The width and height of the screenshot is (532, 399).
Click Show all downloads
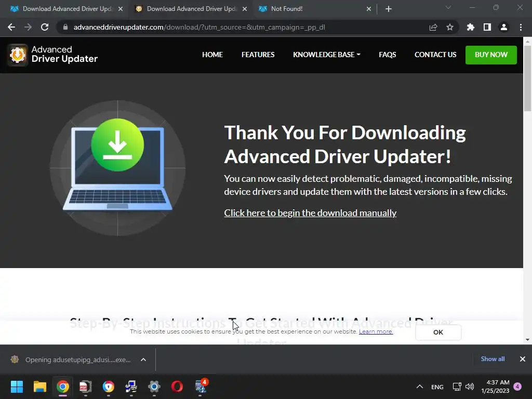pos(493,359)
